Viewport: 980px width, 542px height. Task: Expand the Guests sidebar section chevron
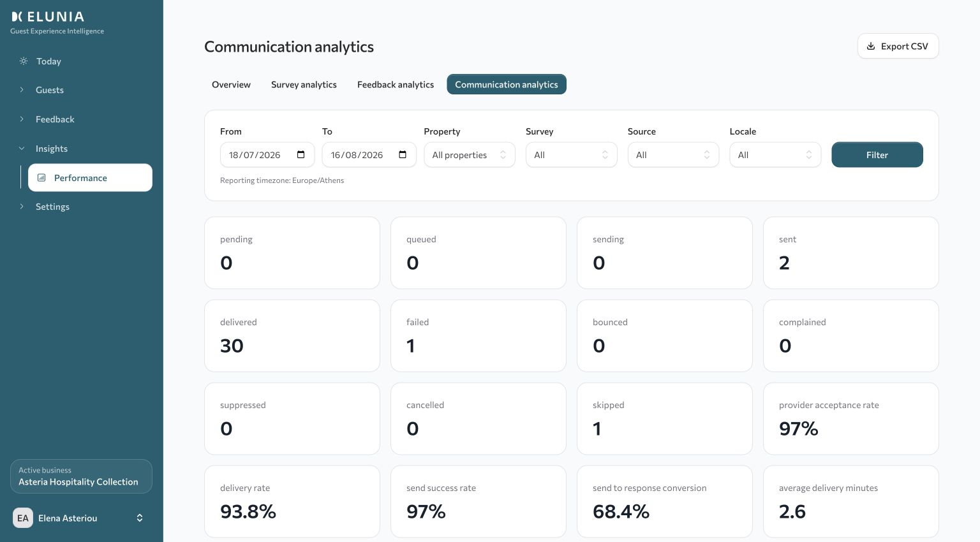[x=22, y=90]
